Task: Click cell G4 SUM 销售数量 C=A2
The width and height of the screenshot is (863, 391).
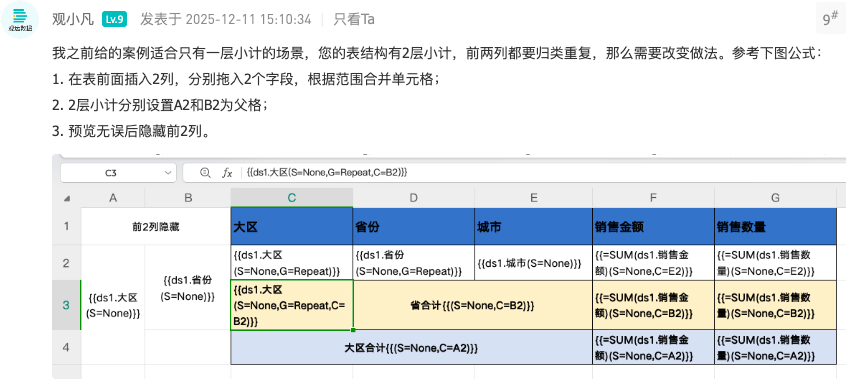Action: (775, 347)
